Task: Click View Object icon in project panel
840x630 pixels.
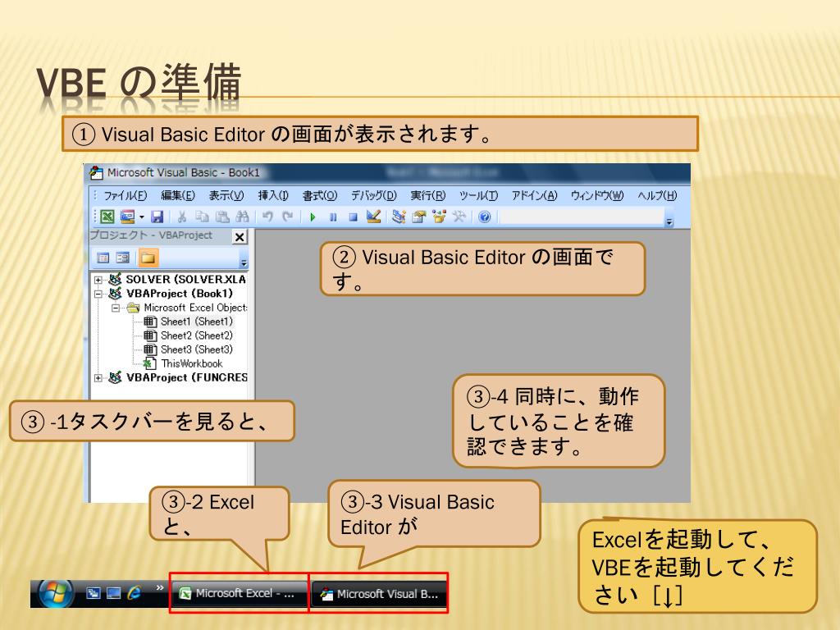Action: 123,258
